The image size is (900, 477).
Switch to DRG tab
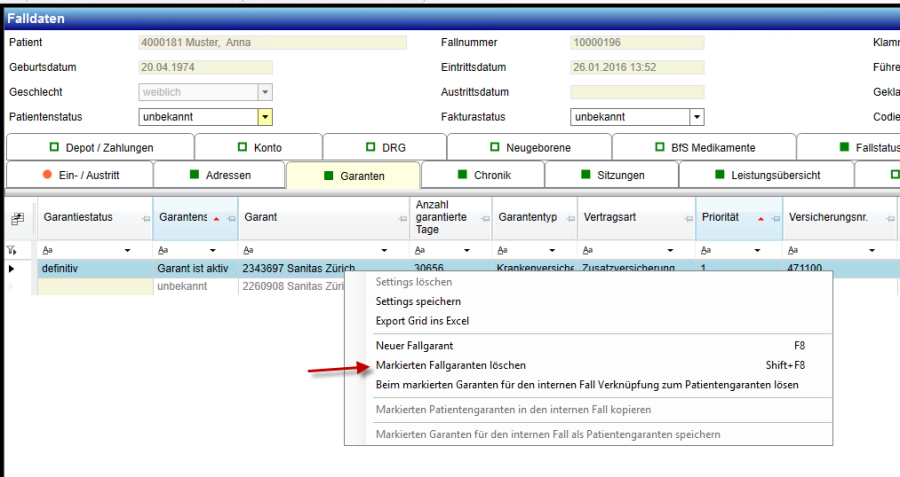click(x=385, y=148)
